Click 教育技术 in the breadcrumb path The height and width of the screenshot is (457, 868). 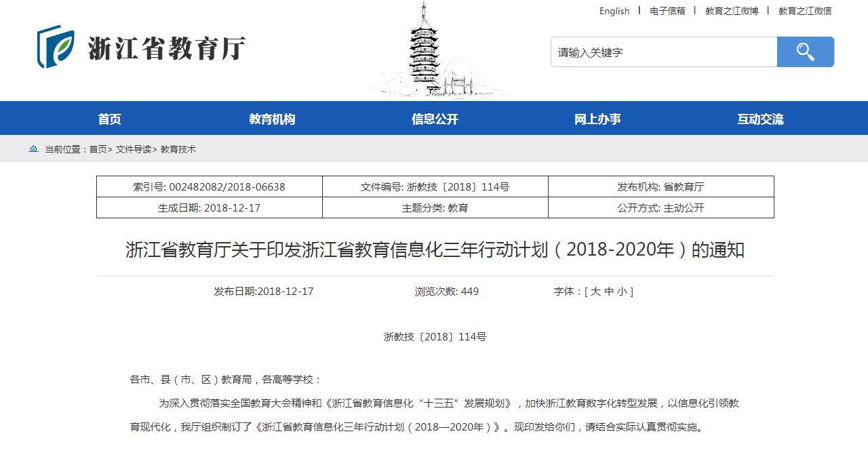(x=178, y=149)
